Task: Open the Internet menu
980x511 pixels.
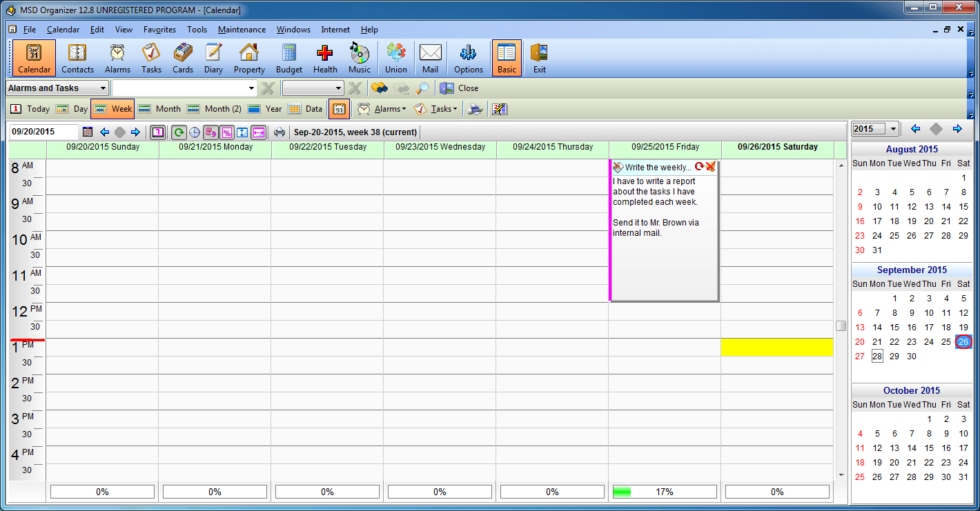Action: (335, 30)
